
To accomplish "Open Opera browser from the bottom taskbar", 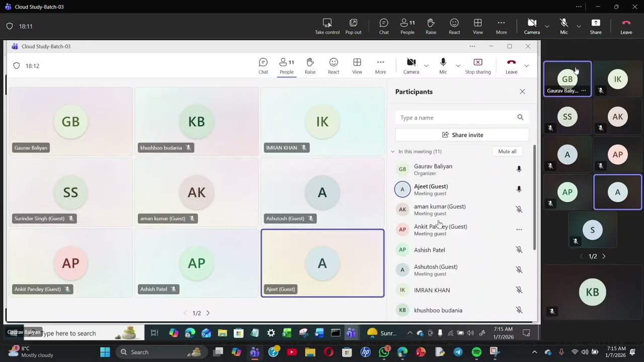I will tap(329, 352).
